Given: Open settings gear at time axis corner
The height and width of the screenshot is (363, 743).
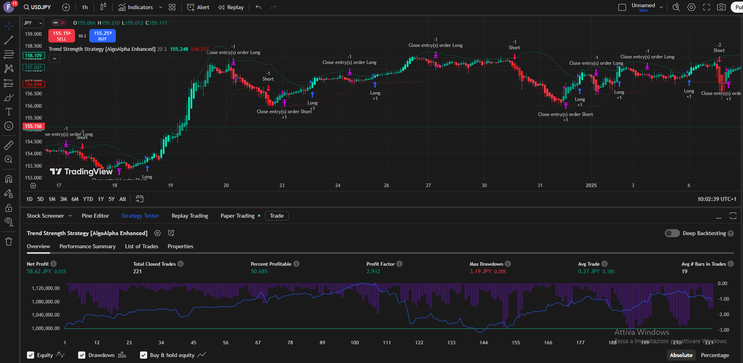Looking at the screenshot, I should click(33, 186).
